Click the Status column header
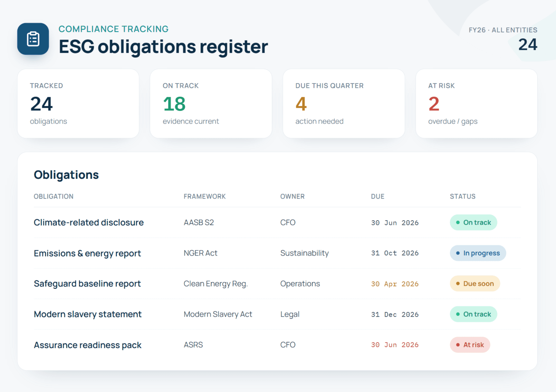556x392 pixels. (x=463, y=196)
